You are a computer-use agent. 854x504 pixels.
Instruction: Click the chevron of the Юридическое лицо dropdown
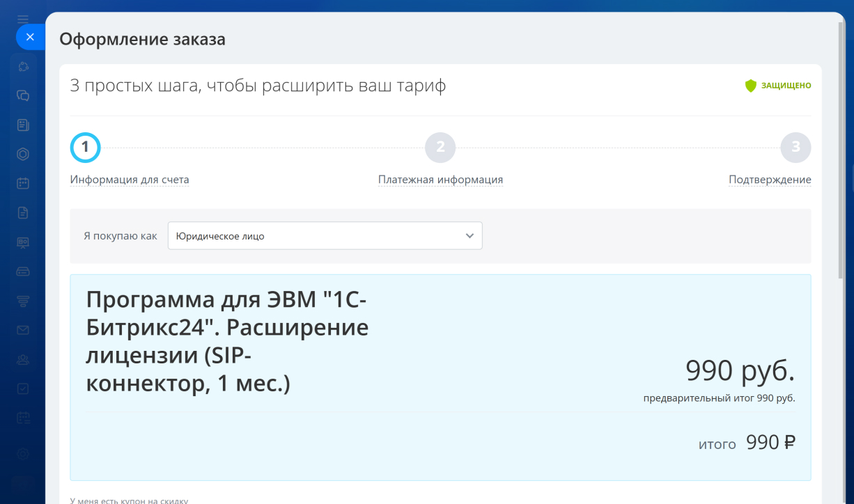[x=469, y=236]
